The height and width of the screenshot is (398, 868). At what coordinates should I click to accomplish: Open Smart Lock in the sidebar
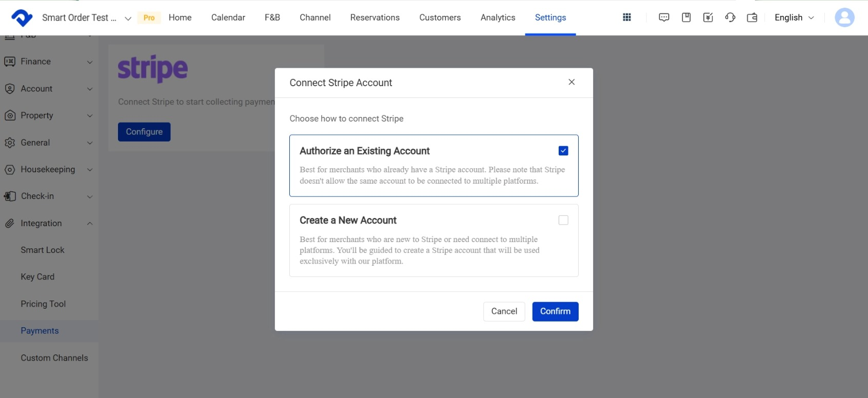tap(43, 250)
